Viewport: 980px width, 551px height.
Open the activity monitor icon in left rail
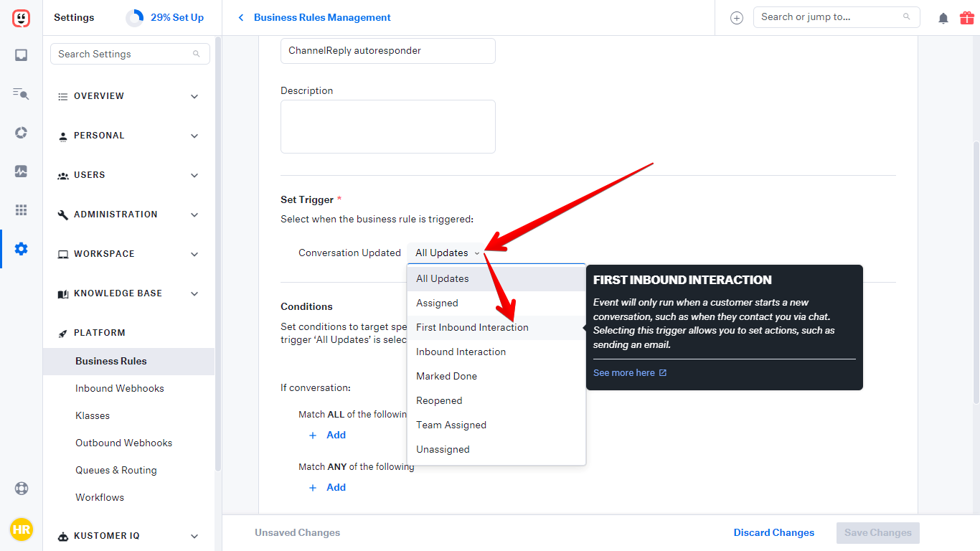click(x=21, y=171)
